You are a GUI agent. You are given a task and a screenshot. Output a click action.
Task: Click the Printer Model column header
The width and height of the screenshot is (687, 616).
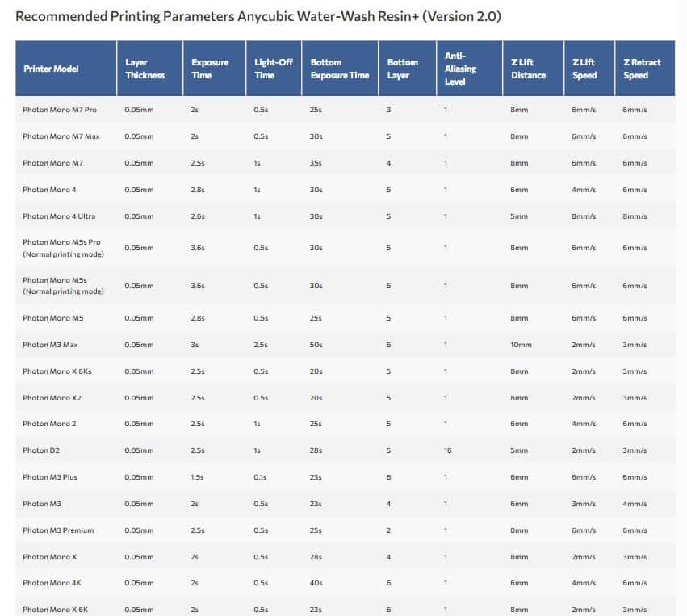(x=51, y=69)
